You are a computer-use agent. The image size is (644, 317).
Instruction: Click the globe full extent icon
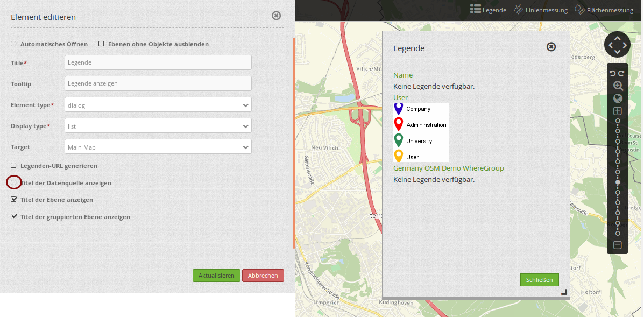click(618, 98)
